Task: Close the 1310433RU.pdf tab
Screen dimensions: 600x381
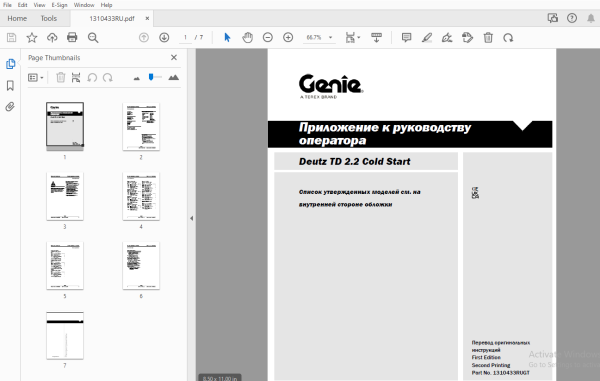Action: click(x=147, y=18)
